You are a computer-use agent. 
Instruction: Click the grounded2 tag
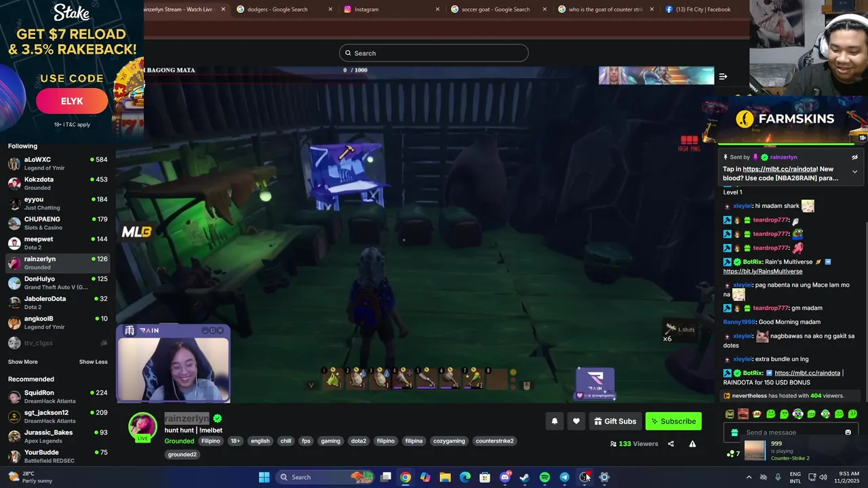click(x=182, y=455)
